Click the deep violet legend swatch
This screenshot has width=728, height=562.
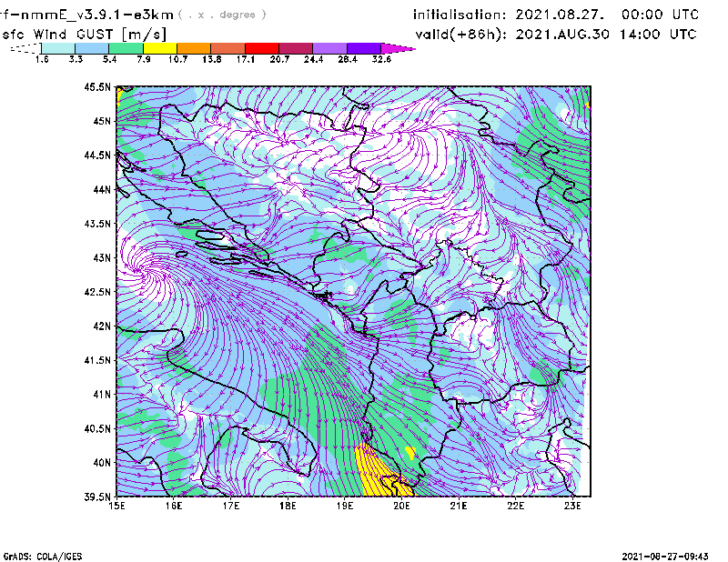pyautogui.click(x=364, y=48)
